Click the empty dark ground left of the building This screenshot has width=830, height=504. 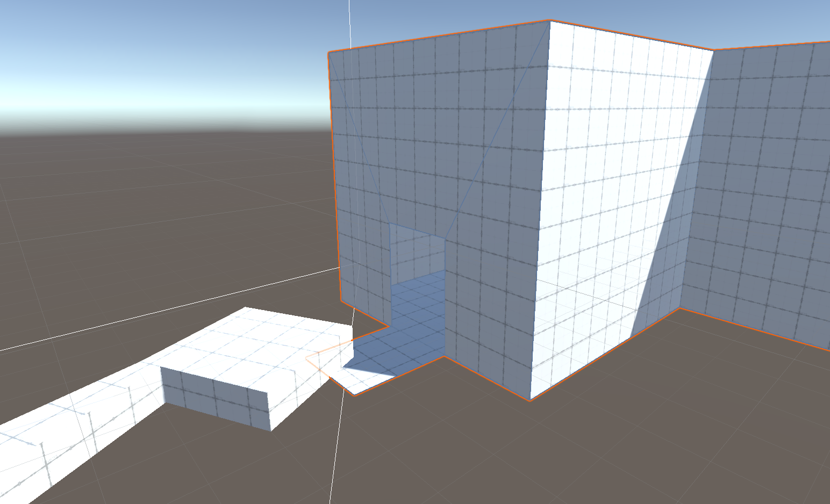click(161, 215)
